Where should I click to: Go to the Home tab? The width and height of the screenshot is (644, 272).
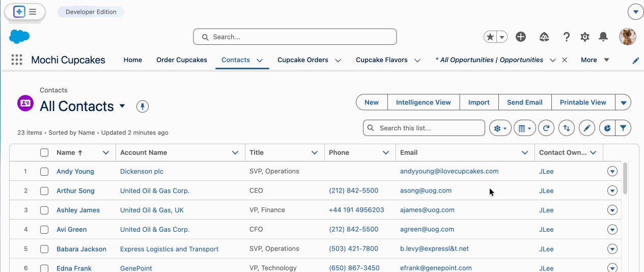pos(132,60)
